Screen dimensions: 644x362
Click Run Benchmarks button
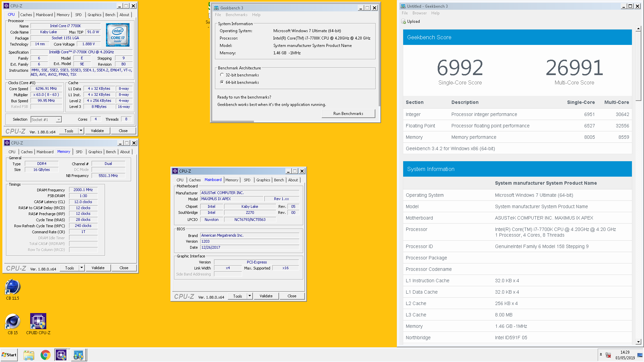[348, 114]
